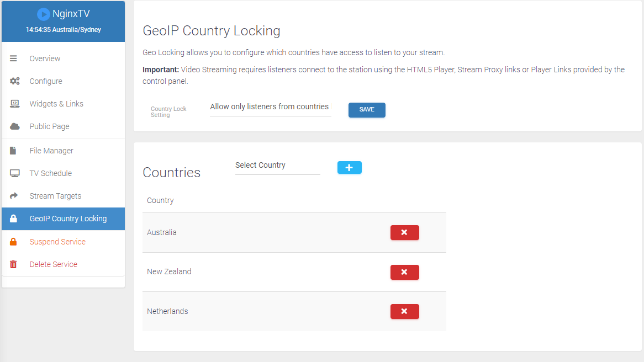Open the Country Lock Setting dropdown

tap(270, 107)
